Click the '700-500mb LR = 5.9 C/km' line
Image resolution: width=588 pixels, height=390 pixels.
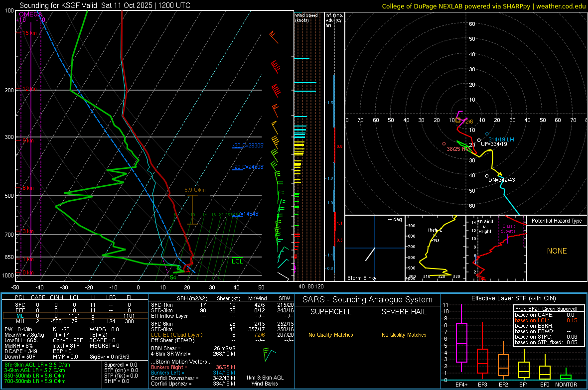coord(35,381)
